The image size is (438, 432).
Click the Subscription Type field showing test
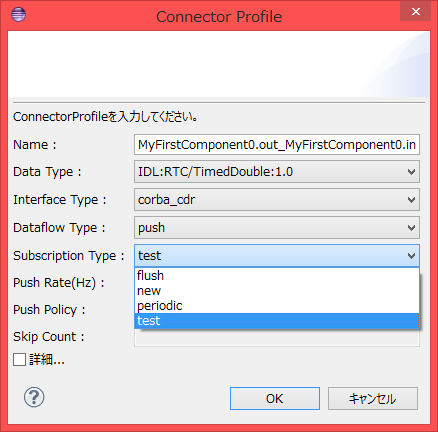[x=277, y=256]
